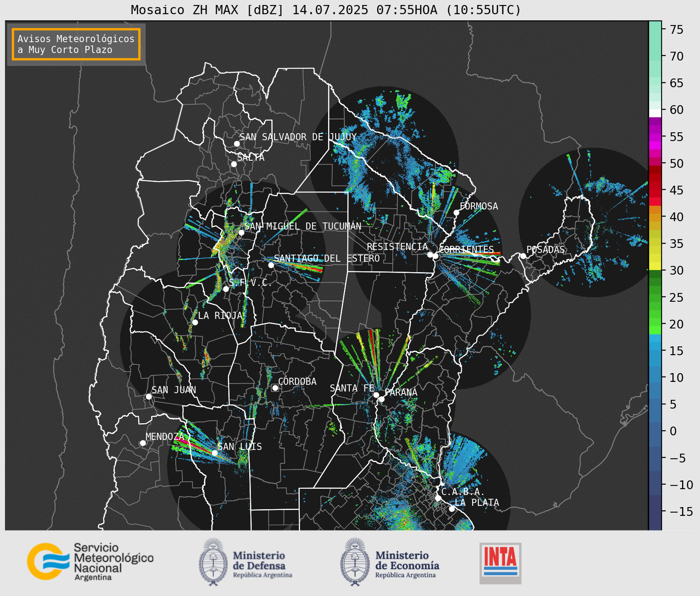Click the INTA logo
Image resolution: width=700 pixels, height=596 pixels.
coord(500,563)
